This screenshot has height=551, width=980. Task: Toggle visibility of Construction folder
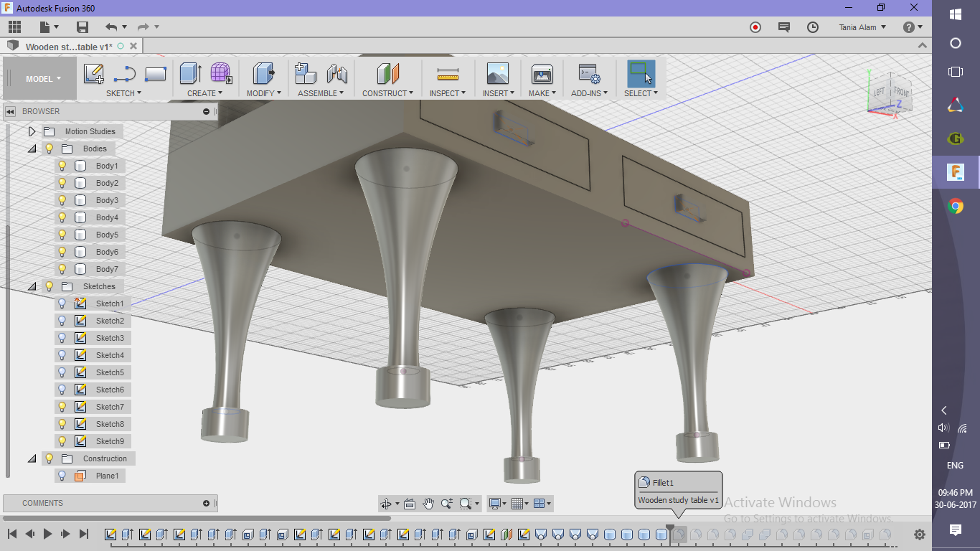[x=50, y=458]
